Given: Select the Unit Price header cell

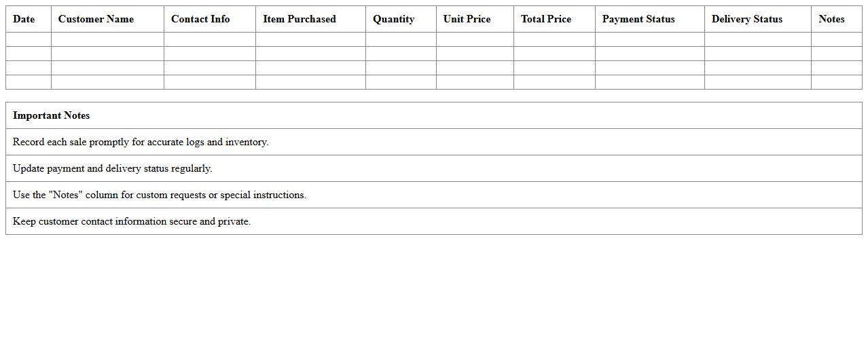Looking at the screenshot, I should pos(467,19).
